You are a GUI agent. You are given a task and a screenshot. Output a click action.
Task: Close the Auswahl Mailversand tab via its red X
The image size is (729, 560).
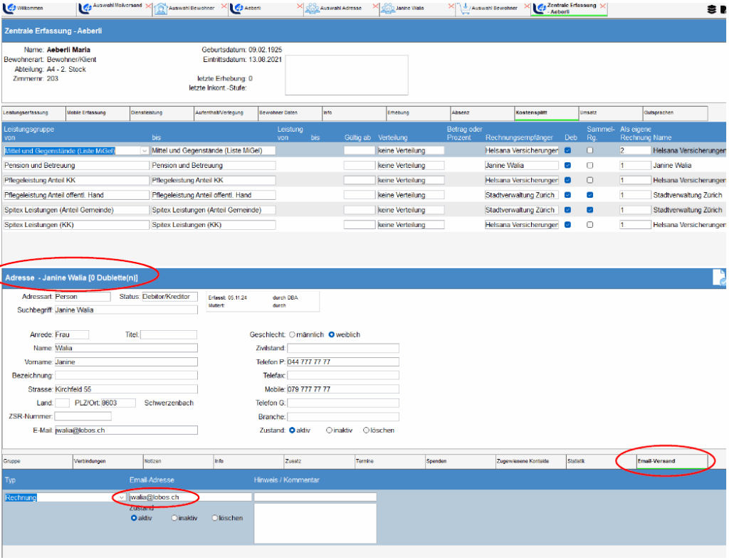coord(148,6)
